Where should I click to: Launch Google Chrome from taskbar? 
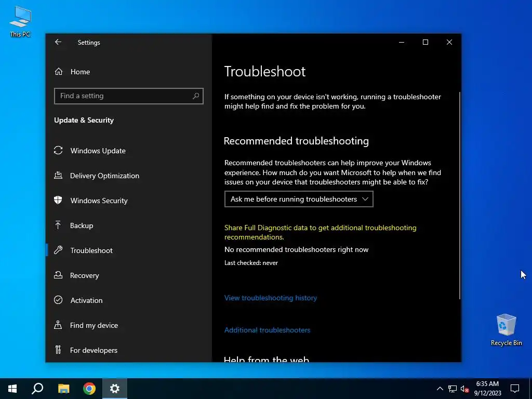point(89,389)
